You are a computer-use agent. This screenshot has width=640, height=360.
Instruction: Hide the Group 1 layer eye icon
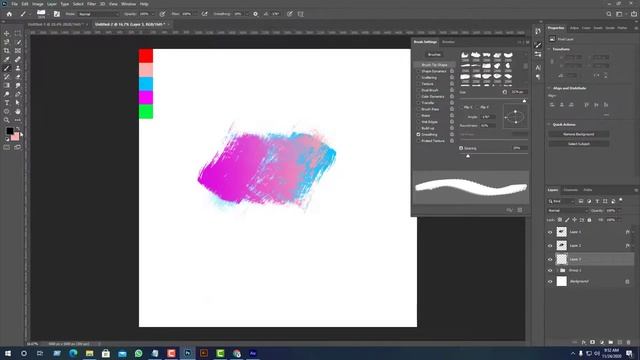[550, 271]
